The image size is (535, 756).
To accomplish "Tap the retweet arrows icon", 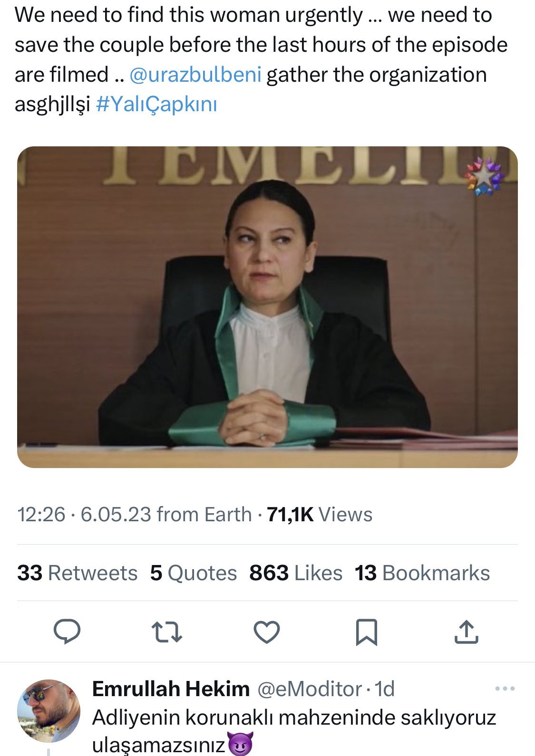I will 166,632.
